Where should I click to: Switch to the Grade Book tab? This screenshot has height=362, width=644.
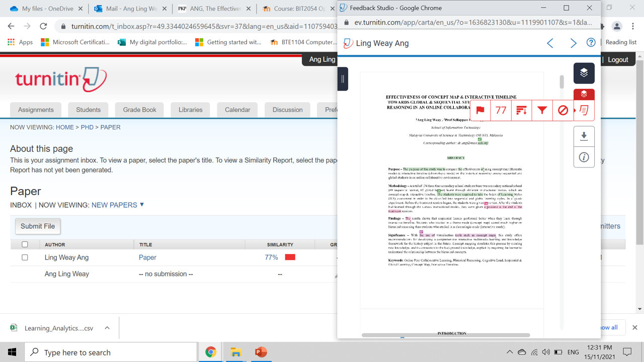click(x=139, y=110)
